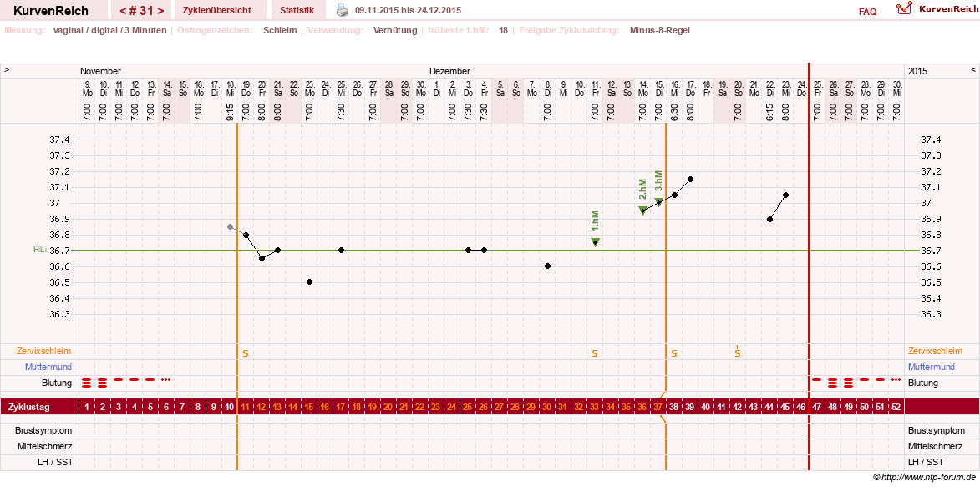980x487 pixels.
Task: Click the 2015 year label
Action: (918, 71)
